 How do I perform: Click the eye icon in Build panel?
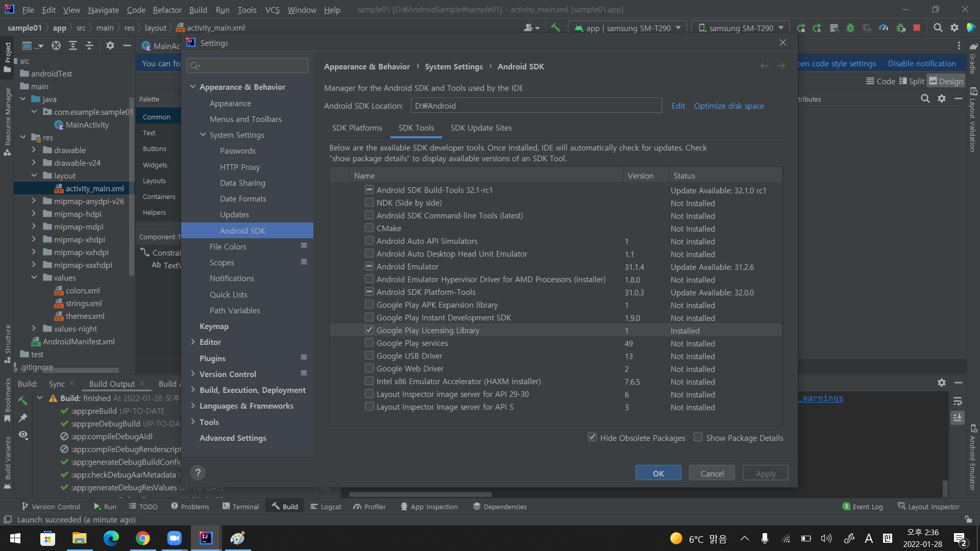point(23,435)
